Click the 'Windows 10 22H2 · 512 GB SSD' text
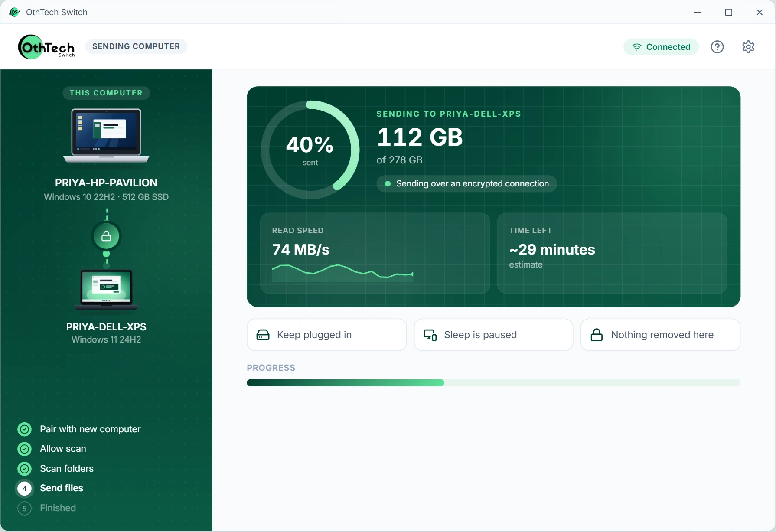This screenshot has width=776, height=532. [x=106, y=197]
